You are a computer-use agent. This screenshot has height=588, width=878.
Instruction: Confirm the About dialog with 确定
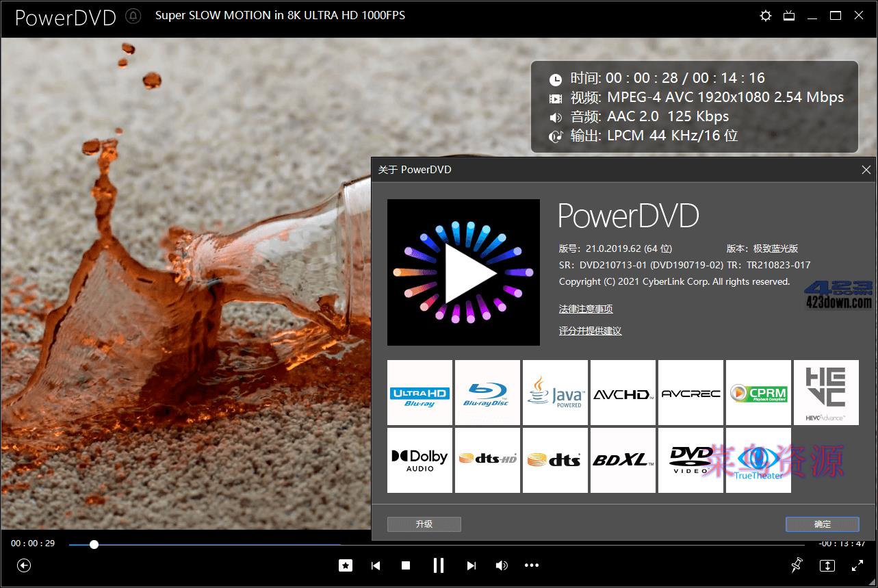click(822, 524)
